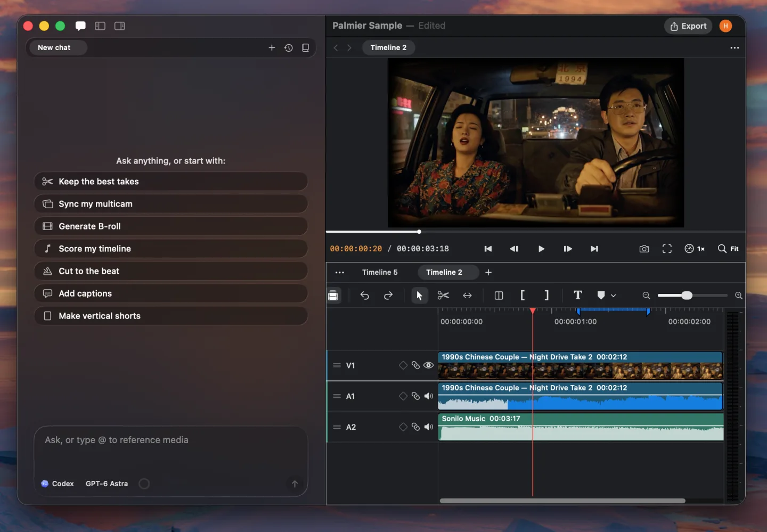Open viewer three-dot options menu
Image resolution: width=767 pixels, height=532 pixels.
tap(735, 48)
